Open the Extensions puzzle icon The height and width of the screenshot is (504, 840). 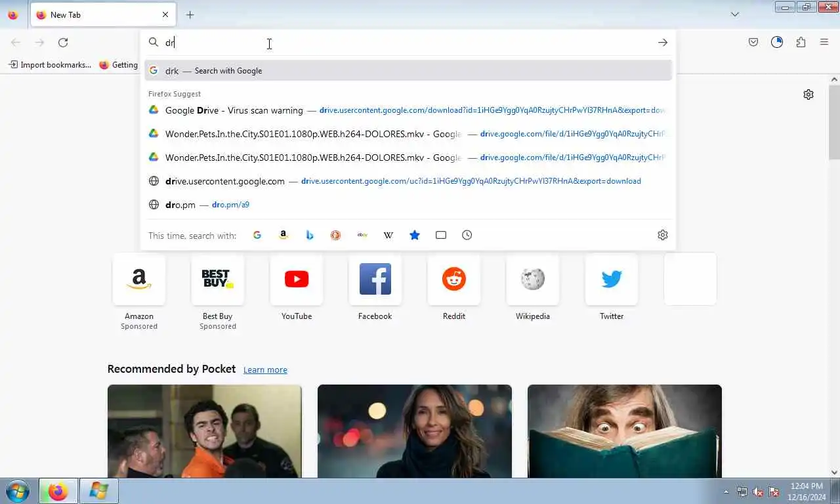coord(801,43)
